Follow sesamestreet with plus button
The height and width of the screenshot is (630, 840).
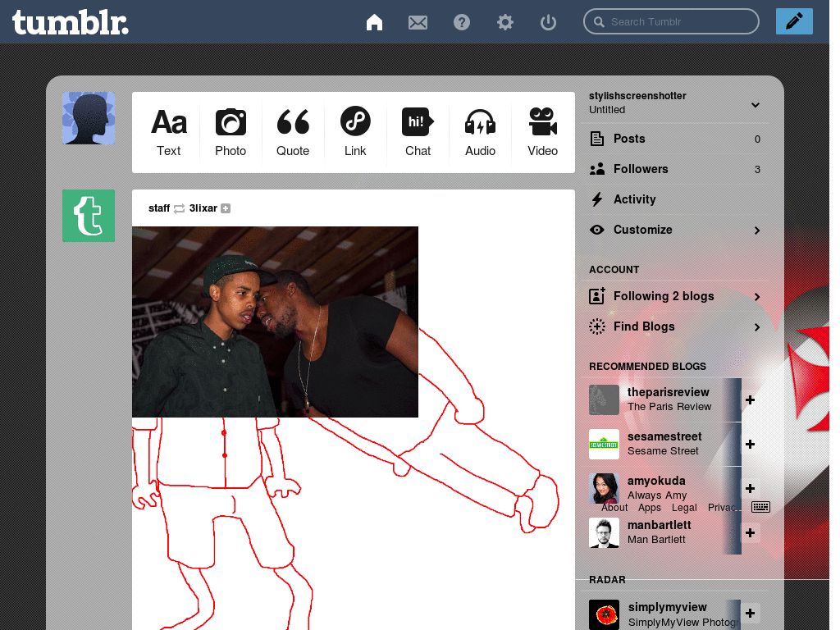click(750, 444)
